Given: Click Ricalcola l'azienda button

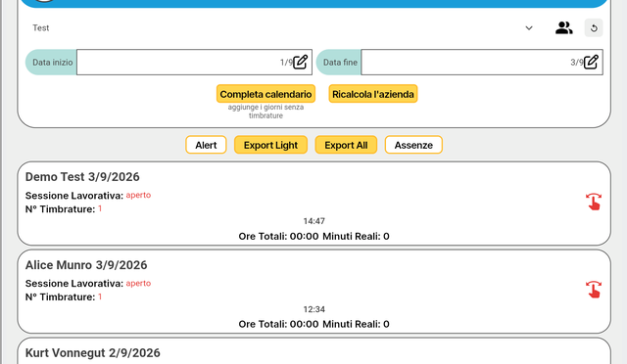Looking at the screenshot, I should coord(373,94).
